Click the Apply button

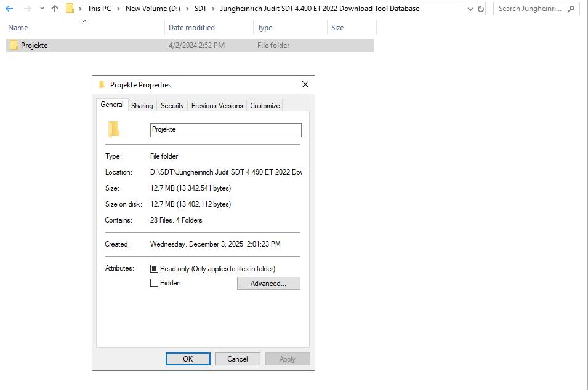click(288, 359)
